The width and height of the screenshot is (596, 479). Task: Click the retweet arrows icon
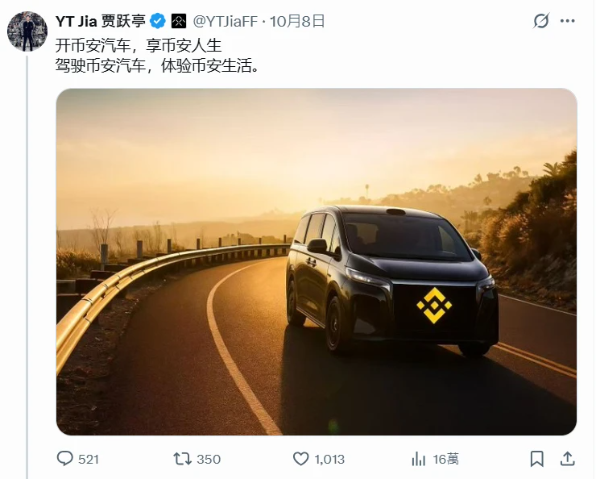click(182, 459)
